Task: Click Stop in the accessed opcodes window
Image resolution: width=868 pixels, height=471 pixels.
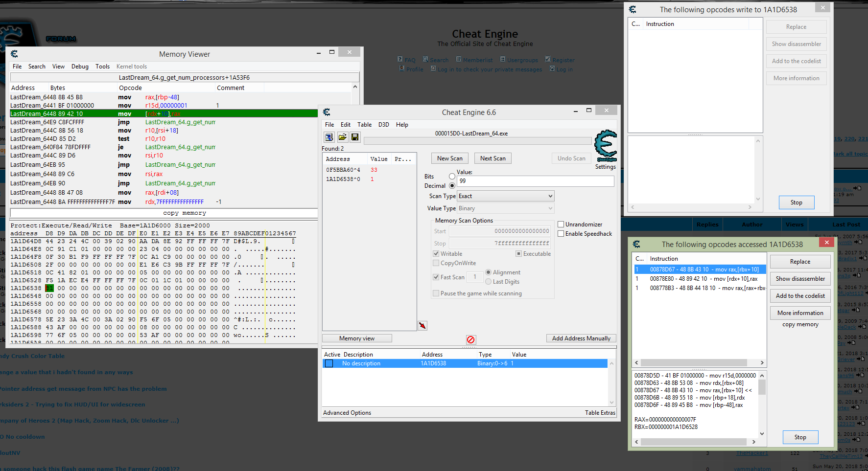Action: [800, 437]
